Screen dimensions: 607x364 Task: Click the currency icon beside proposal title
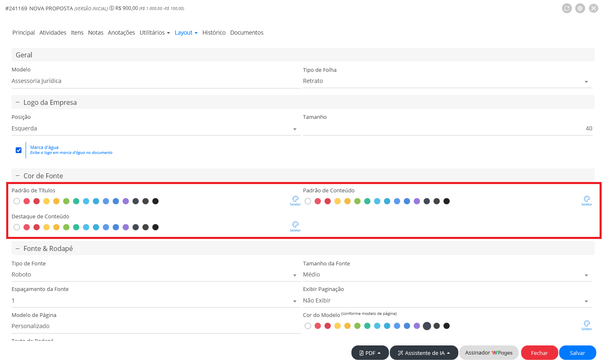[x=112, y=8]
